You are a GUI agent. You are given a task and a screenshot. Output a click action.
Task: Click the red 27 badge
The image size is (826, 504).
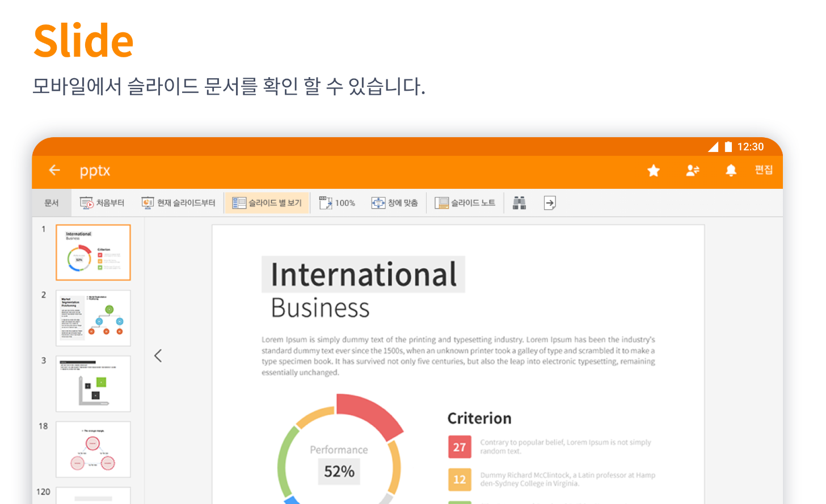[460, 447]
